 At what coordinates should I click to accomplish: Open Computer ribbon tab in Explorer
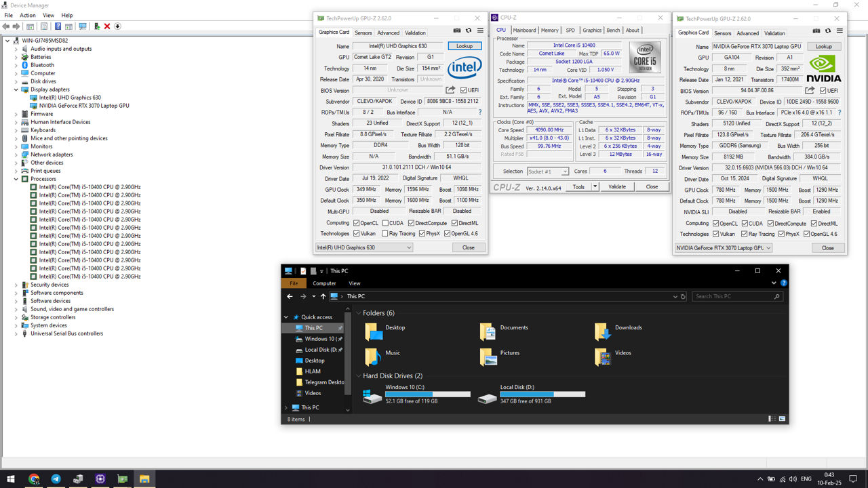(324, 283)
